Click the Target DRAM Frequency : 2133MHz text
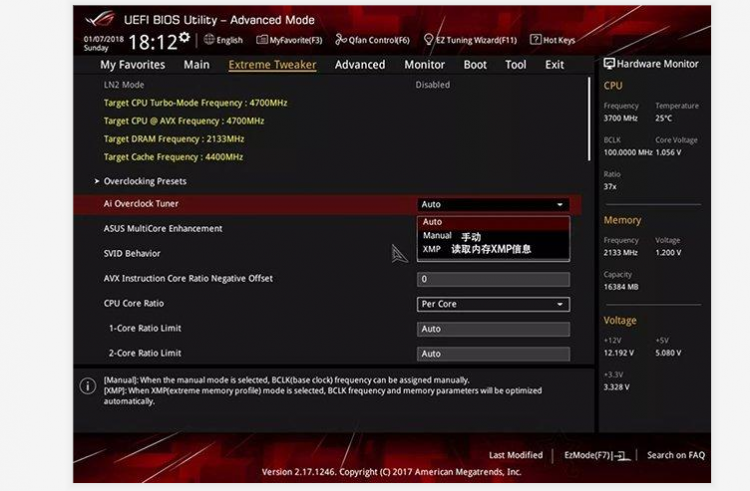Screen dimensions: 750x491 pyautogui.click(x=174, y=139)
